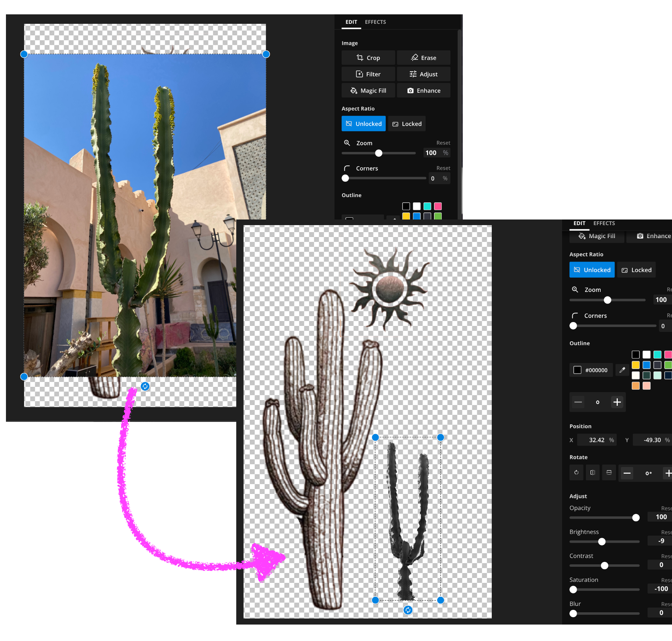Flip the image vertically
The width and height of the screenshot is (672, 641).
[x=609, y=473]
